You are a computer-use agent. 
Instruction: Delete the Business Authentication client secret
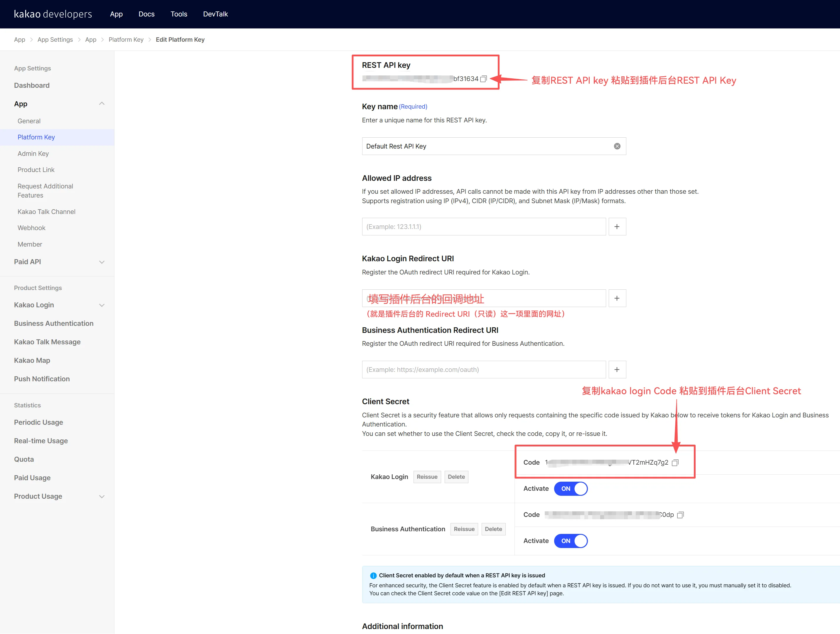click(x=493, y=529)
